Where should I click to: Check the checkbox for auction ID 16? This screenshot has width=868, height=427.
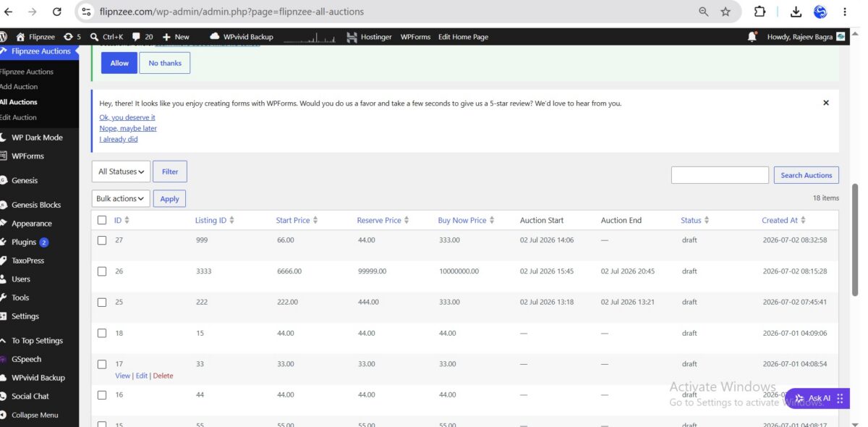click(x=102, y=395)
